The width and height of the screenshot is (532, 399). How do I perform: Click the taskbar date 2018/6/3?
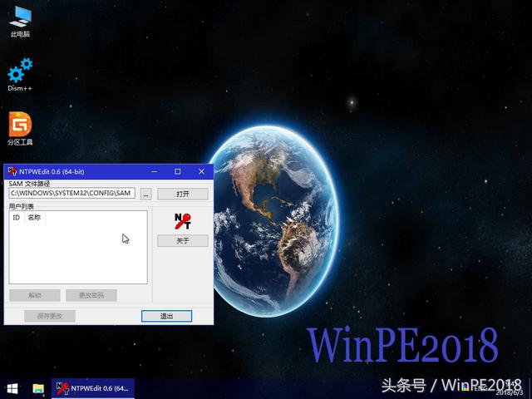510,393
